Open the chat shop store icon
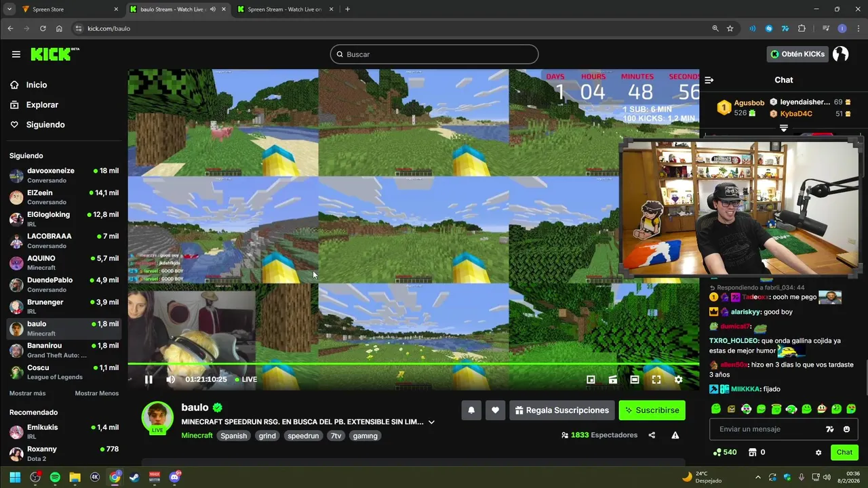The image size is (868, 488). tap(752, 452)
